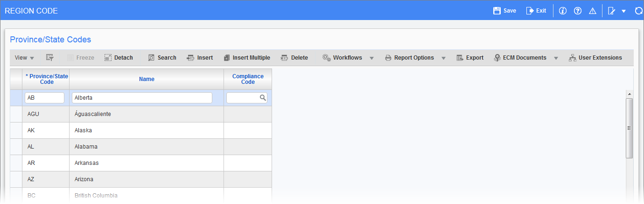Expand the Report Options dropdown arrow
644x204 pixels.
(x=443, y=58)
